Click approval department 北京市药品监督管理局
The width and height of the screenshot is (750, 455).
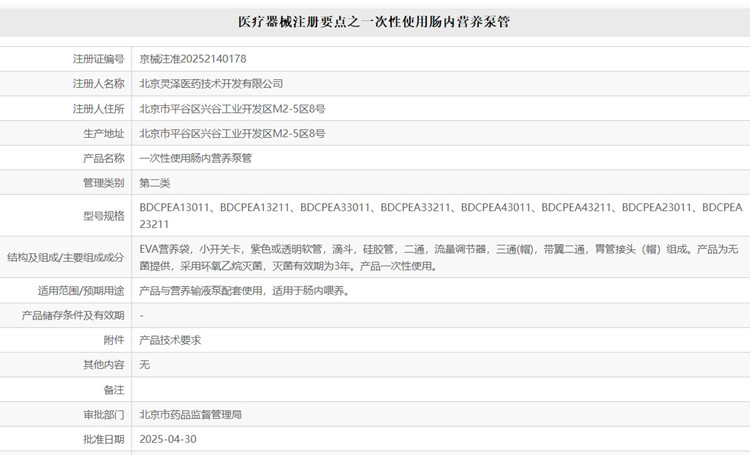point(191,414)
